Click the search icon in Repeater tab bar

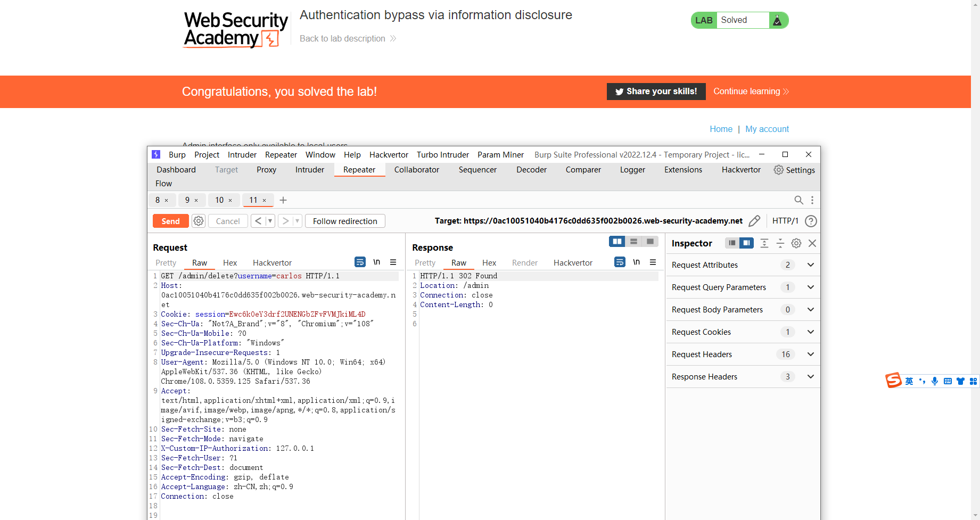click(798, 200)
